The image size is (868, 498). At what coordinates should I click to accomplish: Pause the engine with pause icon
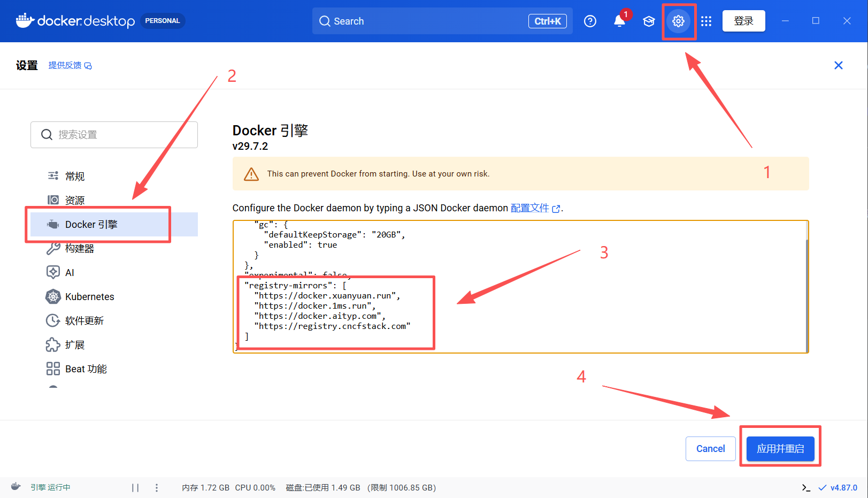135,488
